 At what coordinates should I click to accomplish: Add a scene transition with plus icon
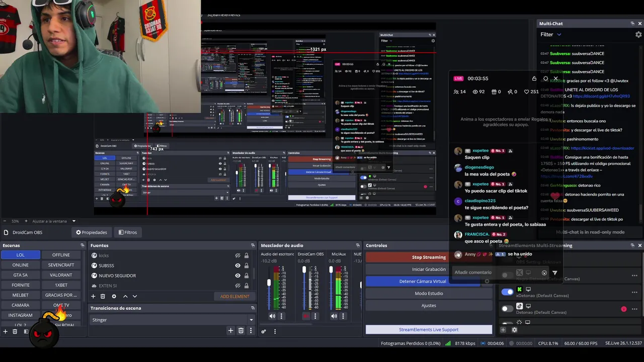(230, 330)
